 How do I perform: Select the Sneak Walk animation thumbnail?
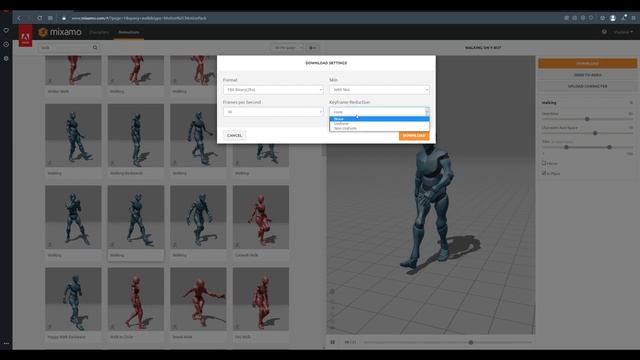click(x=198, y=299)
